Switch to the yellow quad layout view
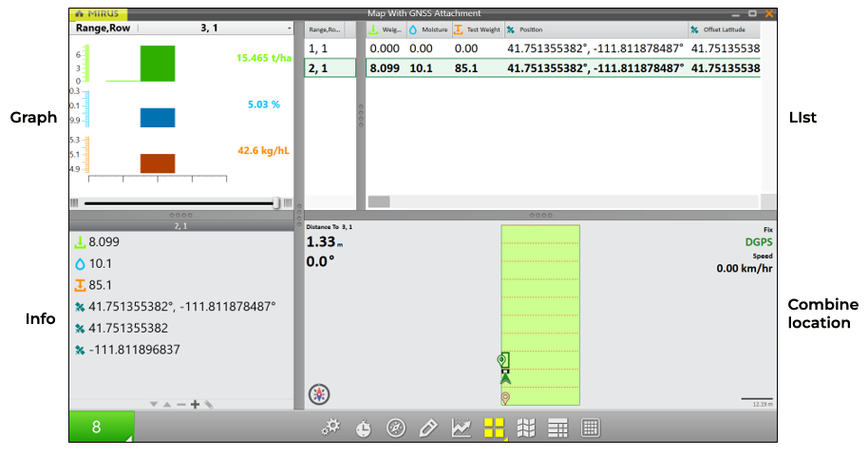Viewport: 868px width, 456px height. pos(494,428)
